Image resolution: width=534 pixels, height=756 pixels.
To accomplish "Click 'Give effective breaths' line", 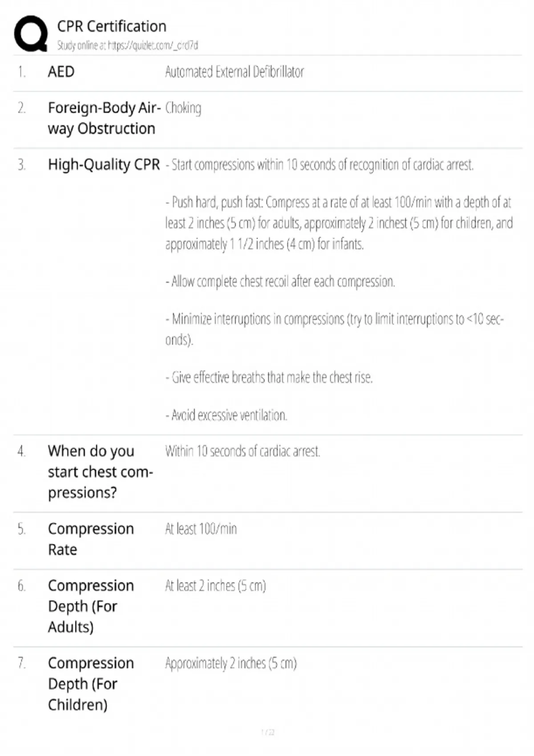I will 269,378.
